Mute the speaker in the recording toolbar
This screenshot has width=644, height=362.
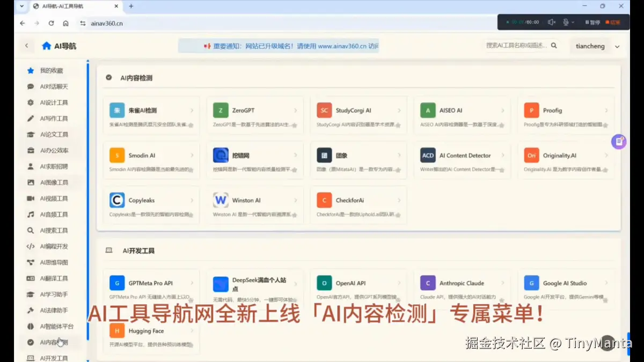[551, 22]
